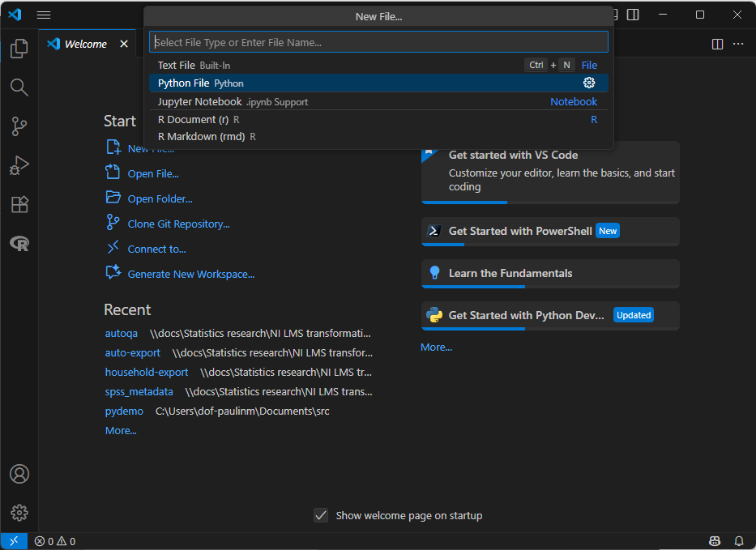Click the Select File Type input field
Screen dimensions: 756x550
tap(378, 42)
